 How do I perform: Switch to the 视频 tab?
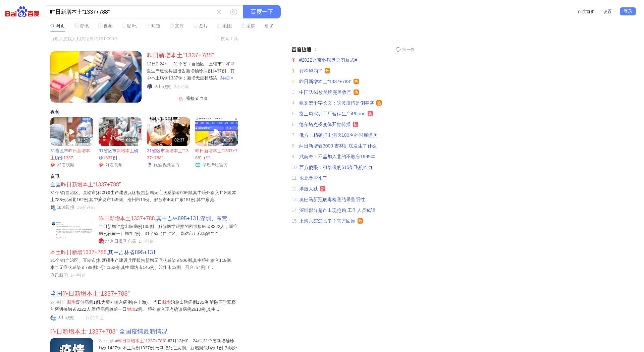point(105,26)
